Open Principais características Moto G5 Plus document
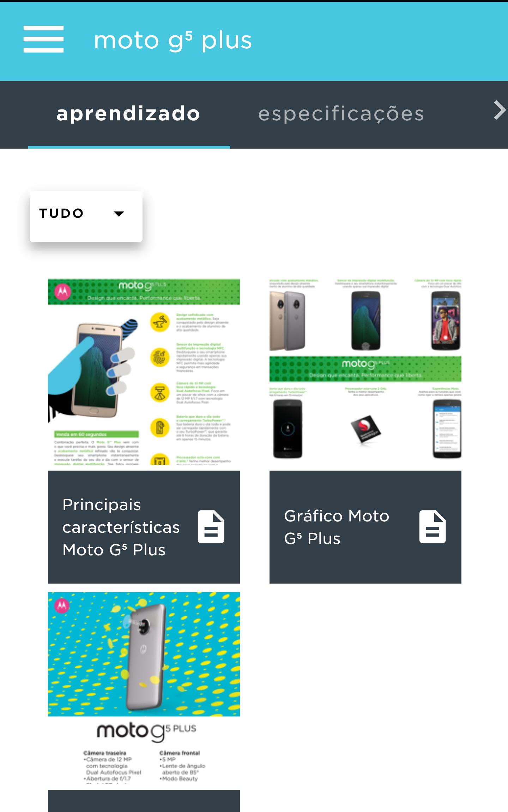The width and height of the screenshot is (508, 812). coord(144,527)
